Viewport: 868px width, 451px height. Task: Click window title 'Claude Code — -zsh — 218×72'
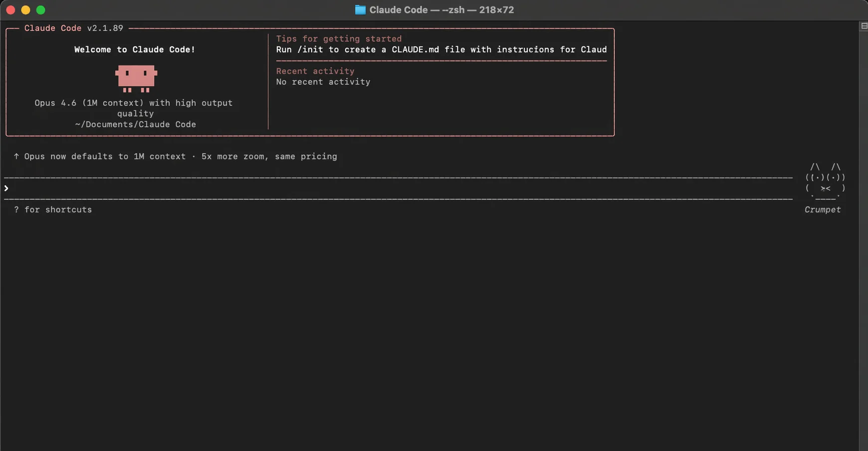pos(441,10)
